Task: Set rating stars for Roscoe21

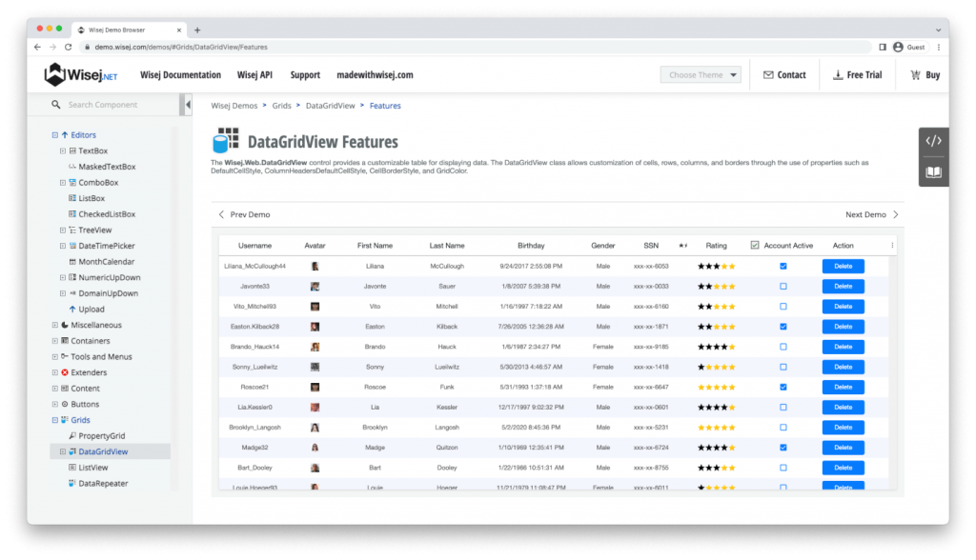Action: point(717,387)
